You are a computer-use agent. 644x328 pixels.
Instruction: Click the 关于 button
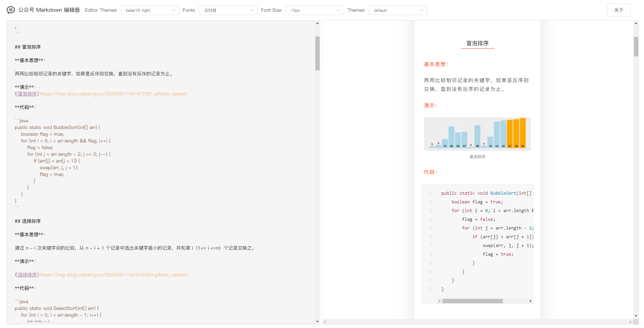point(619,10)
